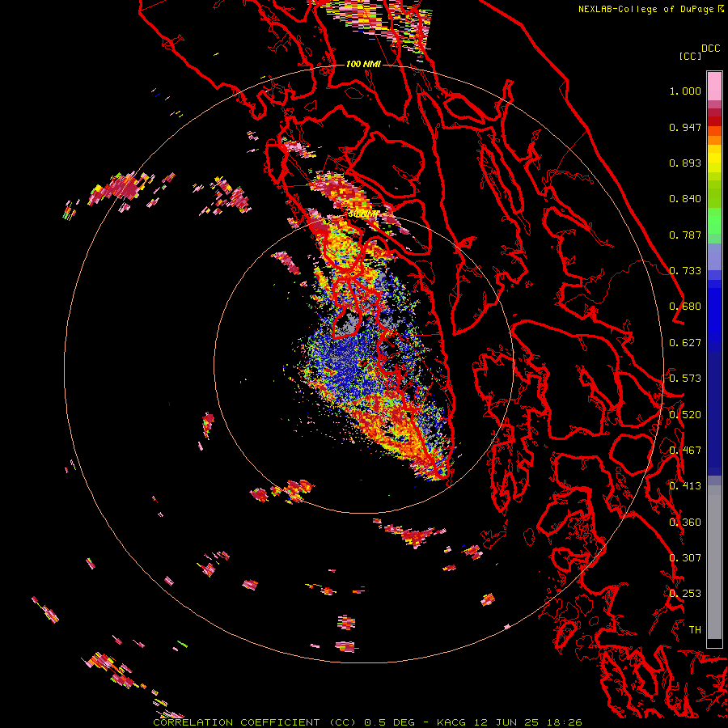Pick the light pink band atop the color bar
The height and width of the screenshot is (728, 728).
coord(714,87)
